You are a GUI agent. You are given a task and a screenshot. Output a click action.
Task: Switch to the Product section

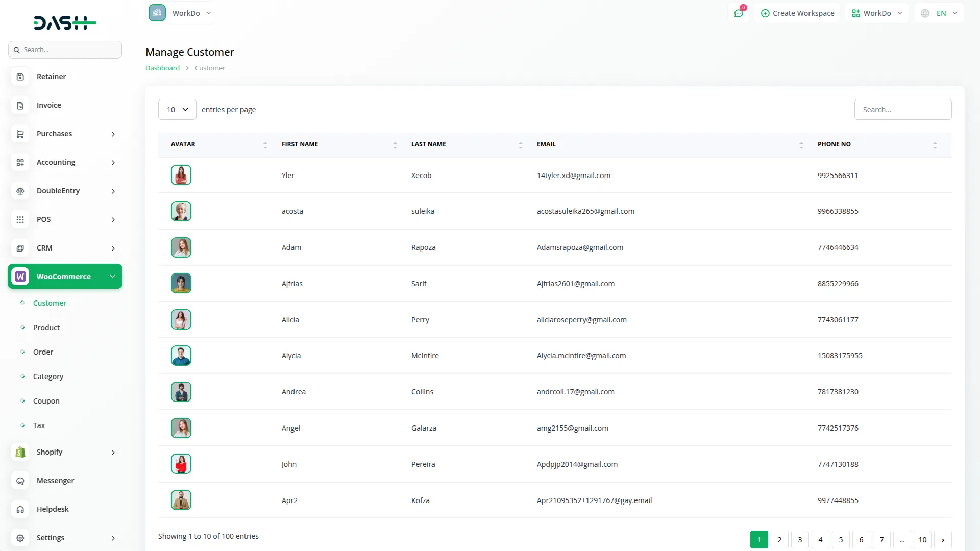(x=46, y=327)
